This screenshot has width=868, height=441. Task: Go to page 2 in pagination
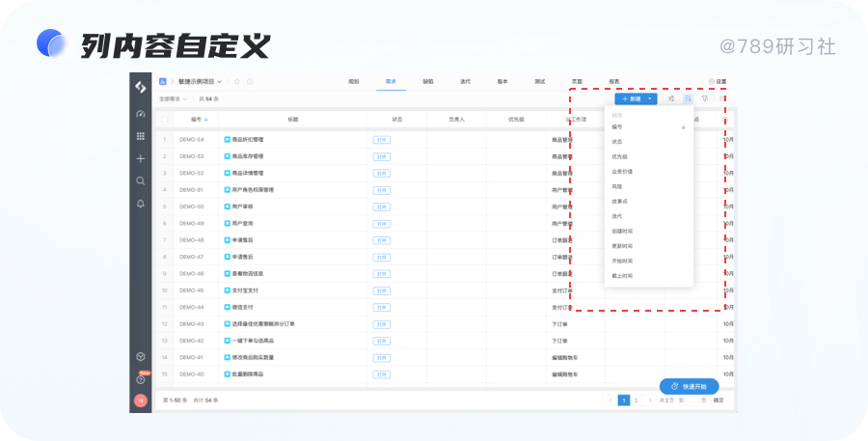637,400
